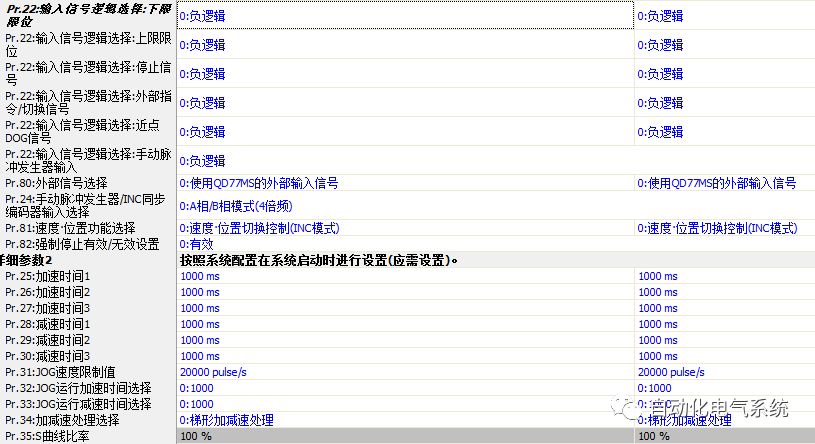The height and width of the screenshot is (444, 815).
Task: Click the Pr.27 加速时间3 parameter label
Action: click(x=62, y=308)
